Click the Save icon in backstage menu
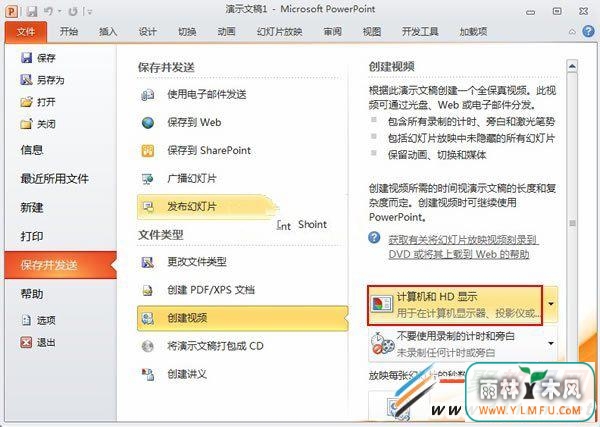 tap(26, 58)
